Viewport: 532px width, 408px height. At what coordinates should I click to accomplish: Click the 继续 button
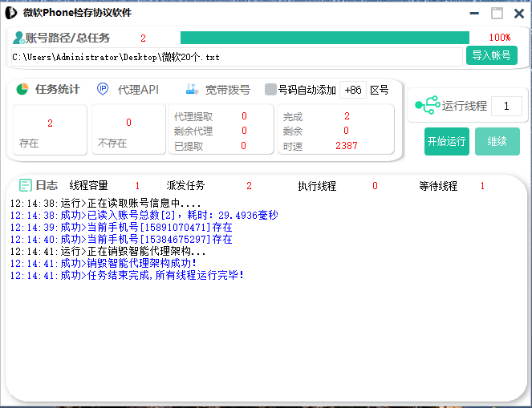pyautogui.click(x=497, y=141)
